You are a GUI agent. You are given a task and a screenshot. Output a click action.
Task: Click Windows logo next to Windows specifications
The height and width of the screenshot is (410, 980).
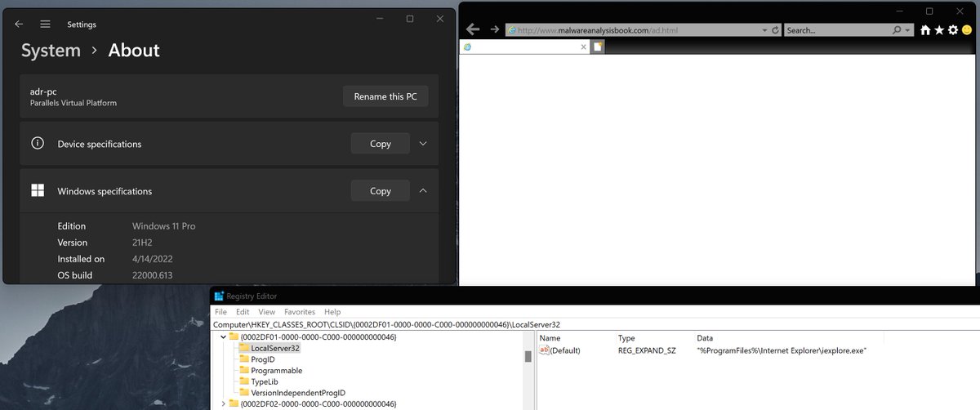pos(38,191)
